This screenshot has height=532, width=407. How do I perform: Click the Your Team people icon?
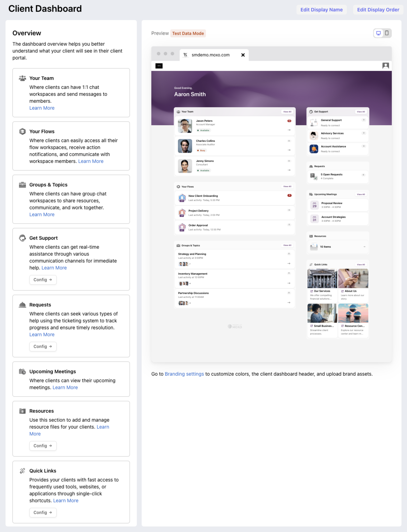22,78
